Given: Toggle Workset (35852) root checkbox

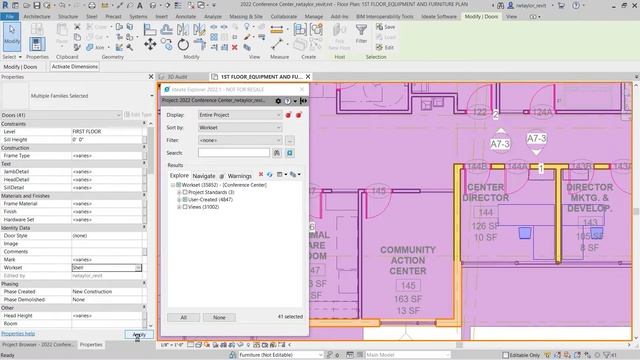Looking at the screenshot, I should pyautogui.click(x=178, y=185).
